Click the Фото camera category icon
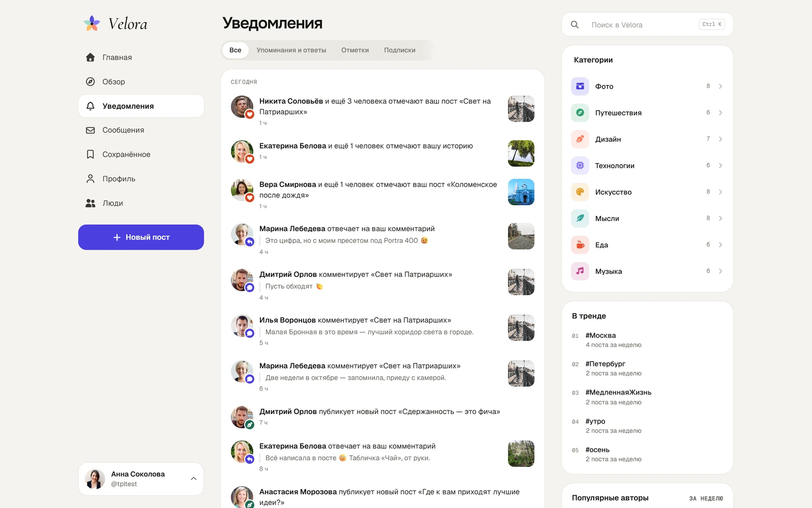812x508 pixels. [x=580, y=86]
